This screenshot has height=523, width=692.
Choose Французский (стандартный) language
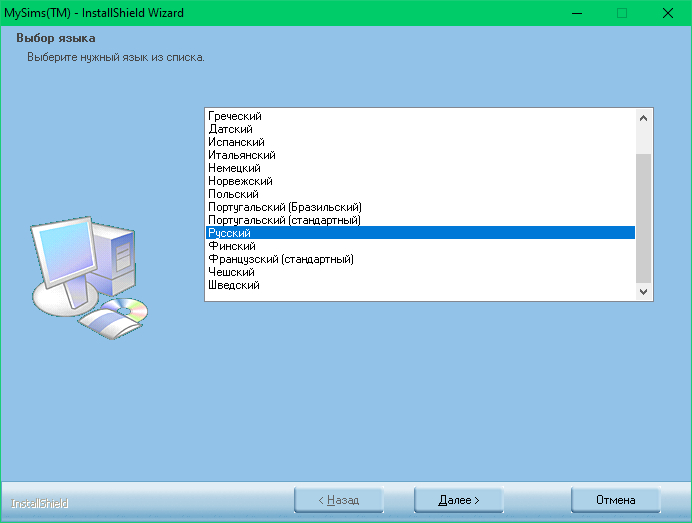421,259
